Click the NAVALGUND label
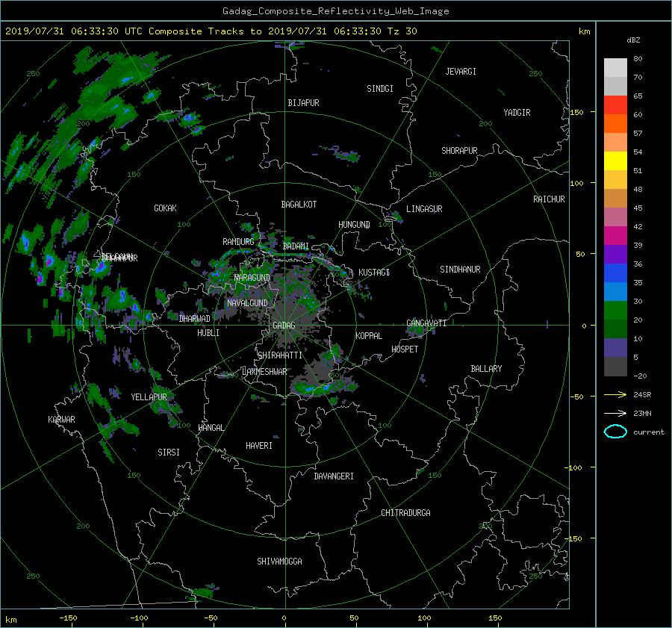 click(x=247, y=303)
